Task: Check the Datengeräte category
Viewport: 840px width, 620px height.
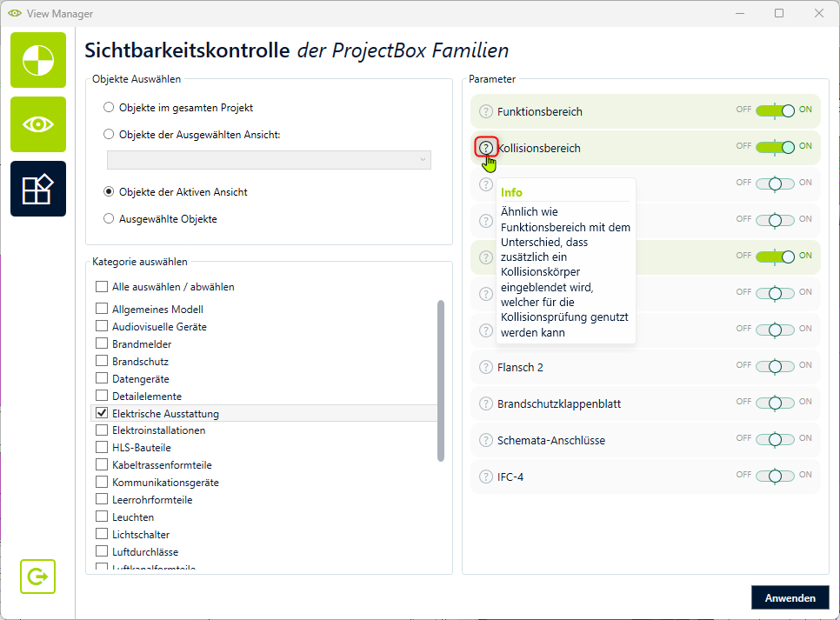Action: pyautogui.click(x=102, y=378)
